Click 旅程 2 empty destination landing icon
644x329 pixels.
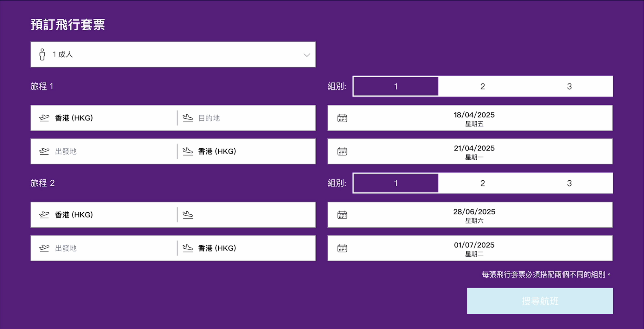(188, 215)
